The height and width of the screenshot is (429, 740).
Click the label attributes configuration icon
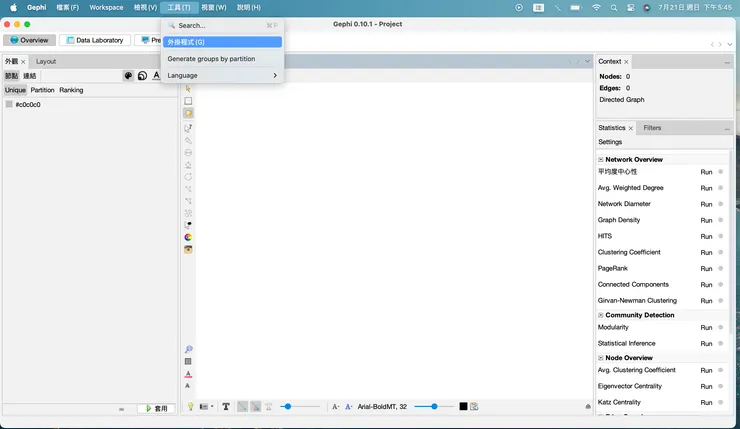click(x=474, y=406)
